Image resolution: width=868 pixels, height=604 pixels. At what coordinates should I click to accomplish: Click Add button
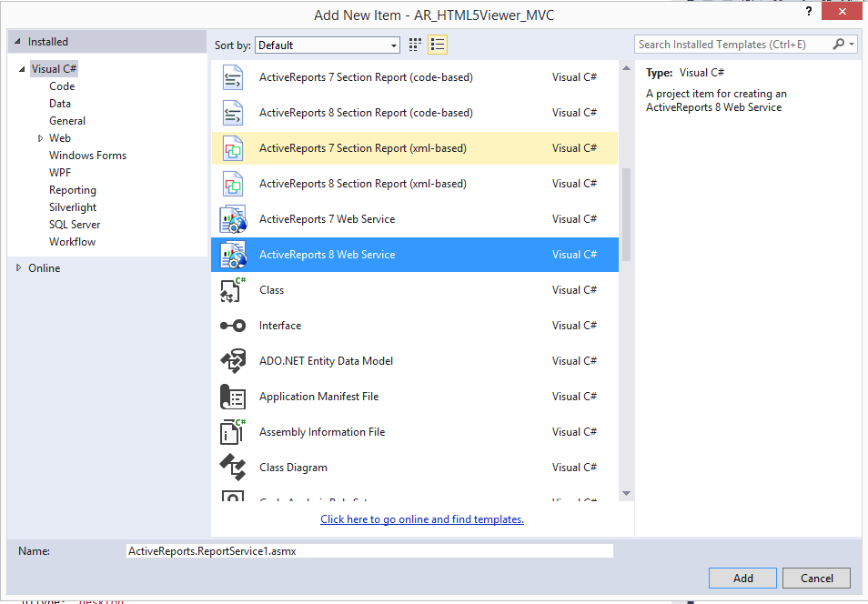pyautogui.click(x=742, y=578)
